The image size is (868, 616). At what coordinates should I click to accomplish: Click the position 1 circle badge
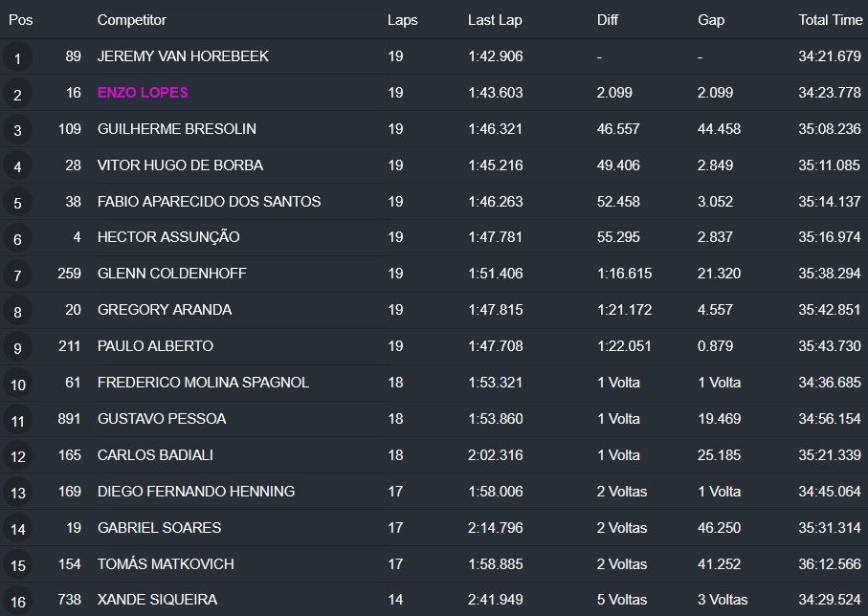click(17, 58)
